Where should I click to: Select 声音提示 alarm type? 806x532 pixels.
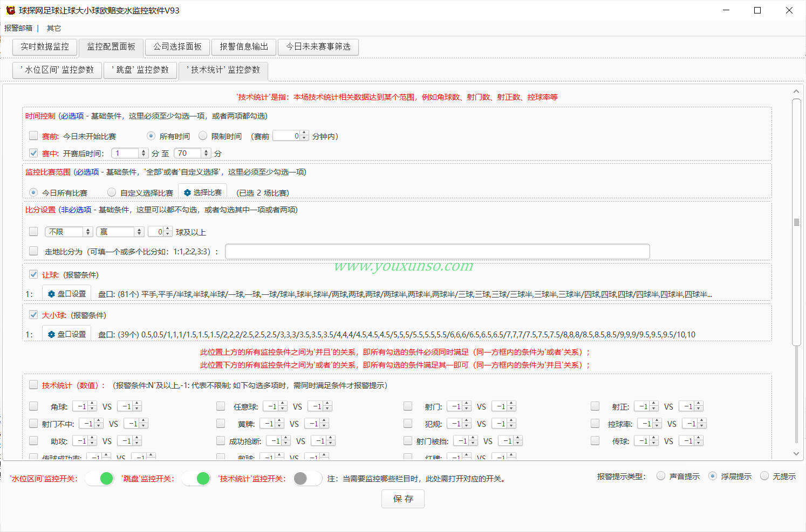(x=661, y=476)
